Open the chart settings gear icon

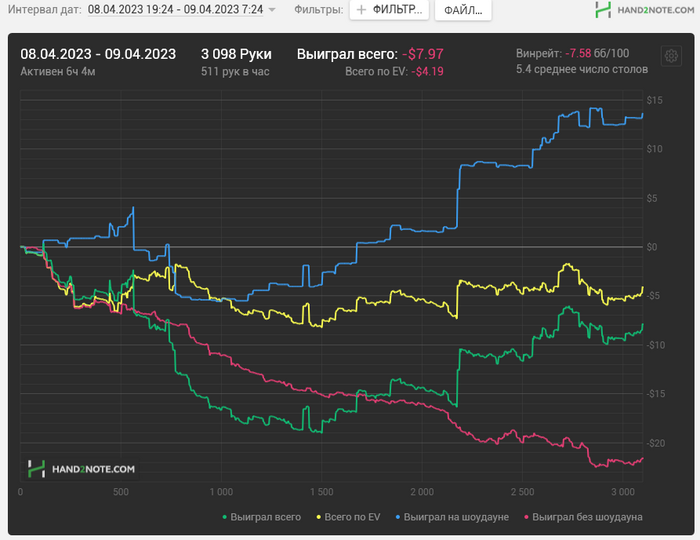click(671, 56)
